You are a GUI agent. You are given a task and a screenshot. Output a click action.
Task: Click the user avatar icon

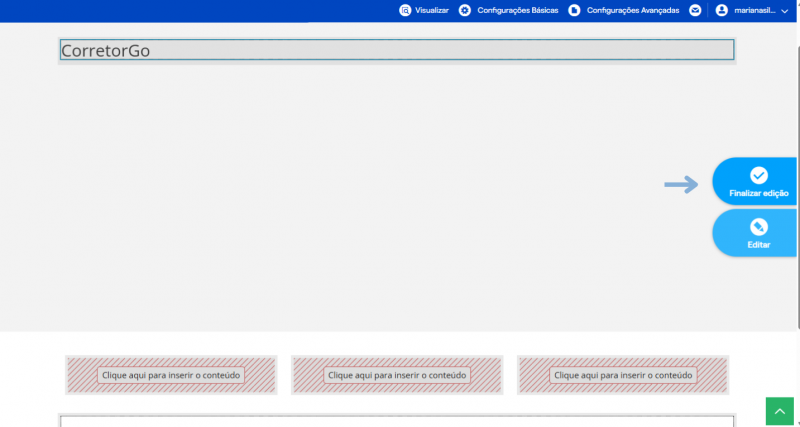[721, 10]
